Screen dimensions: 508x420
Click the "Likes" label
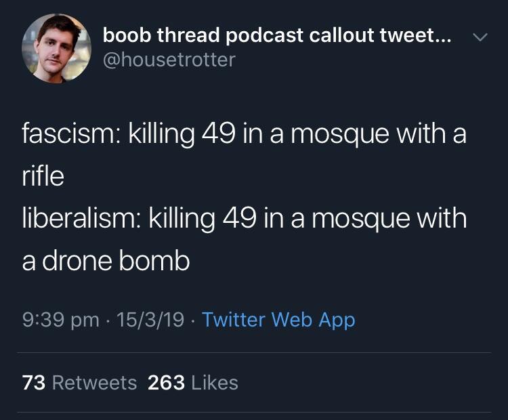click(215, 383)
